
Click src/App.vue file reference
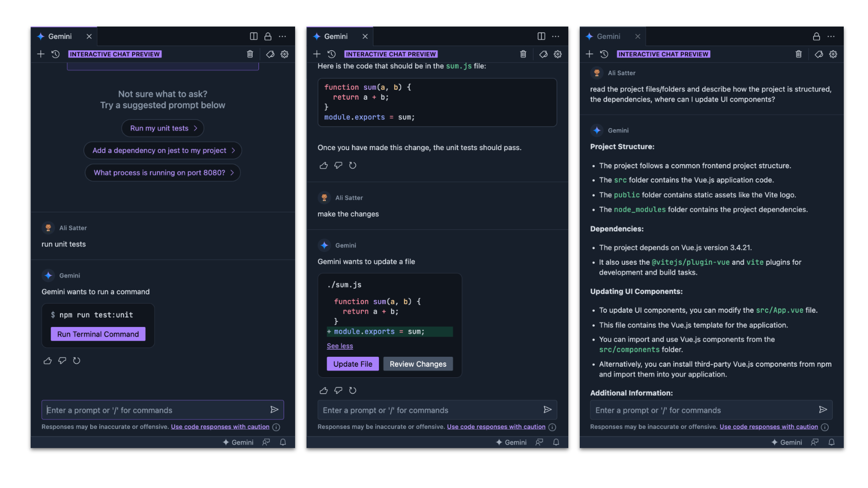(779, 310)
